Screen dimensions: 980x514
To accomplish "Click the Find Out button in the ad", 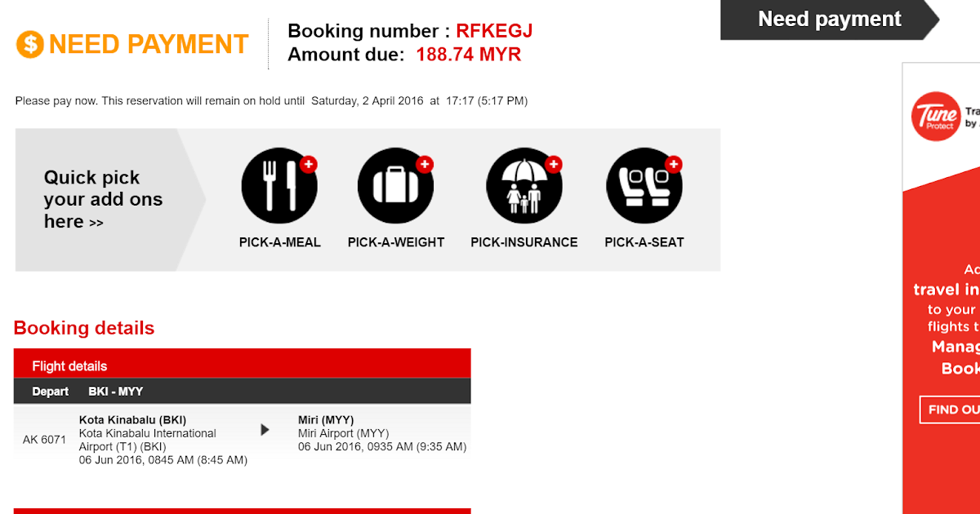I will pos(951,410).
